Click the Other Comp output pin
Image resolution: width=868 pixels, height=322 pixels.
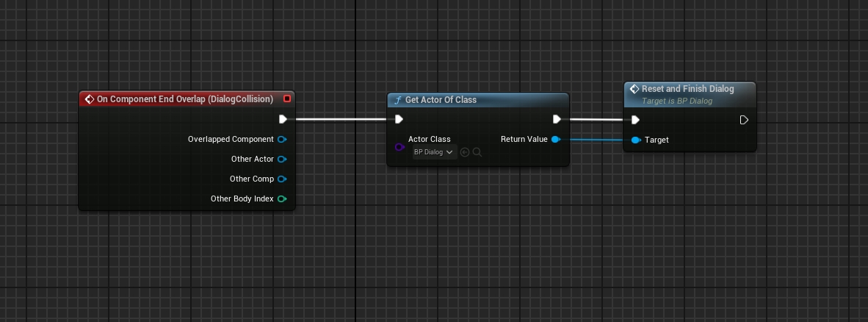pyautogui.click(x=281, y=179)
